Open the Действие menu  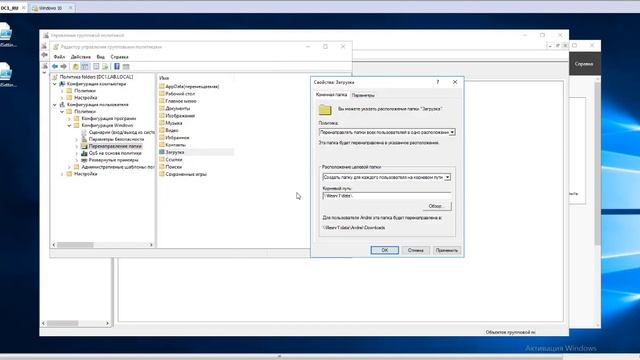pos(80,57)
